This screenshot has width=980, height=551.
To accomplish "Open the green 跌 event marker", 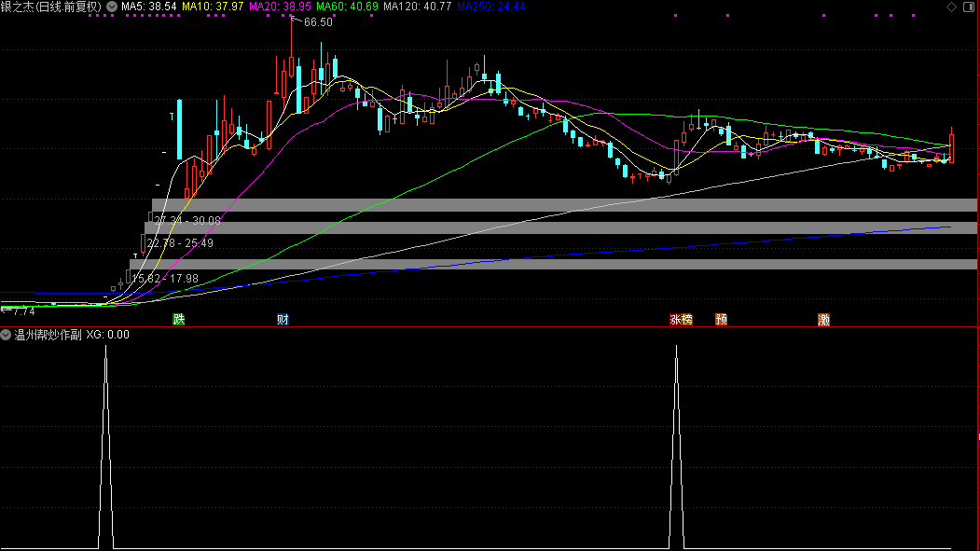I will tap(179, 319).
